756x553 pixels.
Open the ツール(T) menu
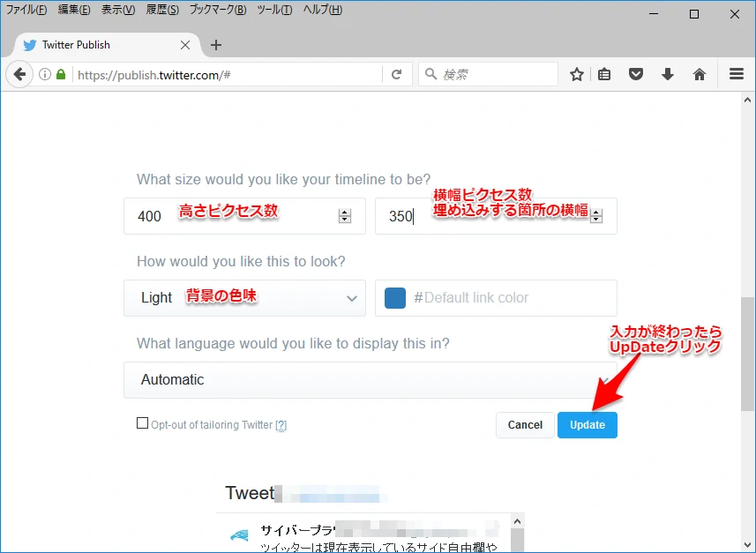pos(274,10)
